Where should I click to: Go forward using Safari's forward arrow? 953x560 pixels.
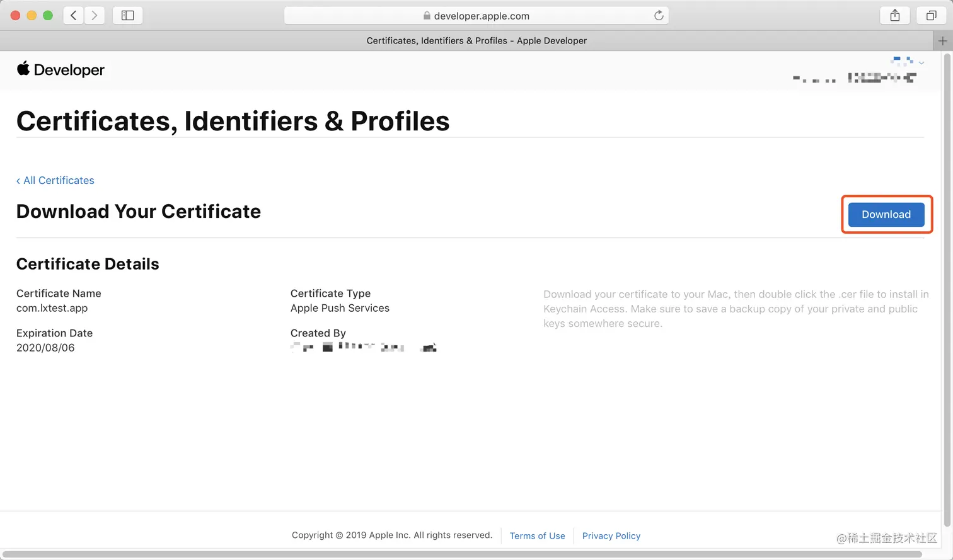pos(95,15)
